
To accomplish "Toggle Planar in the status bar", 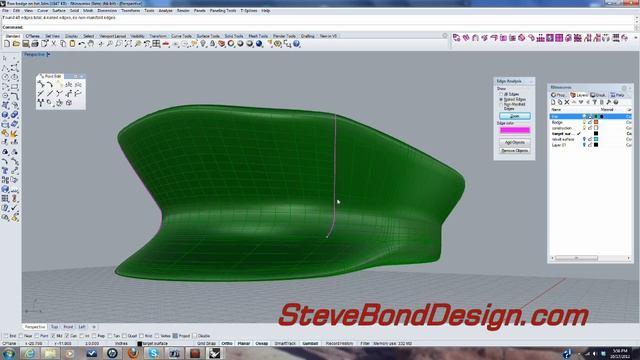I will (x=244, y=344).
